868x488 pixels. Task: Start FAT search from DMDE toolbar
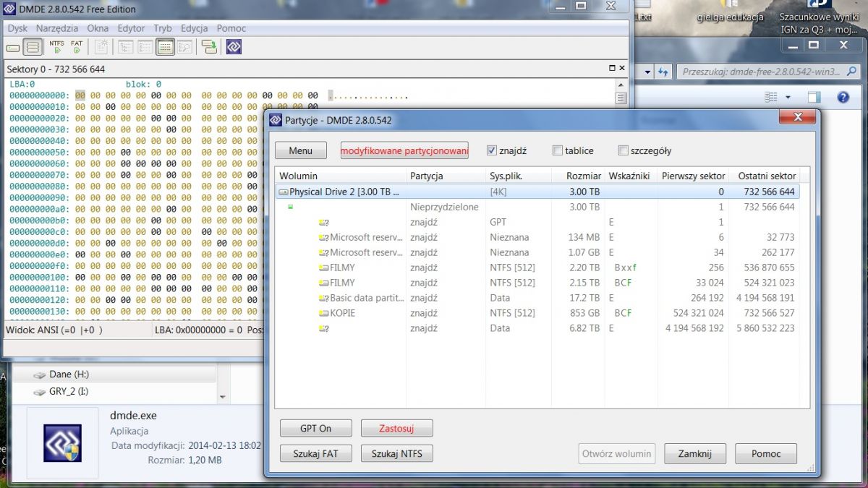(x=77, y=48)
